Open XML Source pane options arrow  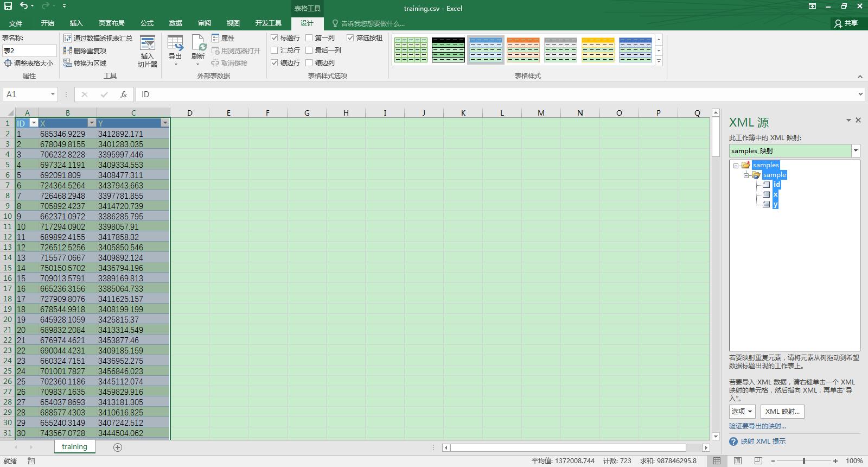pos(848,120)
